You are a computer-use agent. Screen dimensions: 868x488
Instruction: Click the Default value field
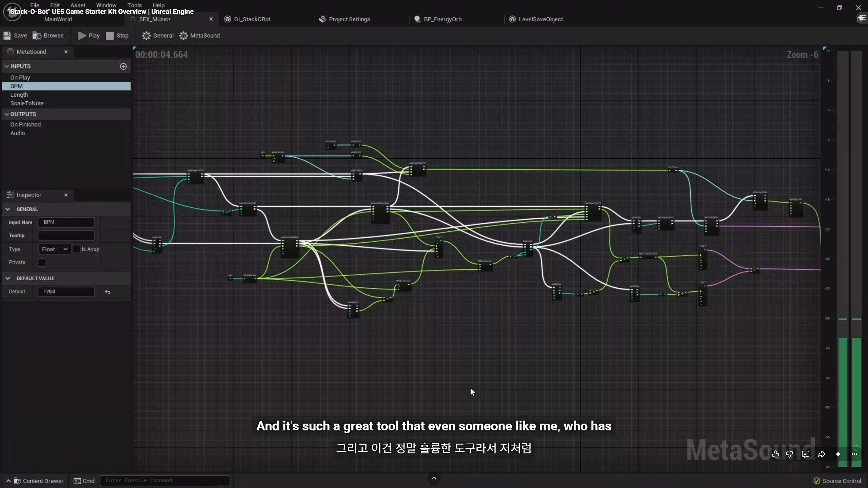tap(66, 292)
